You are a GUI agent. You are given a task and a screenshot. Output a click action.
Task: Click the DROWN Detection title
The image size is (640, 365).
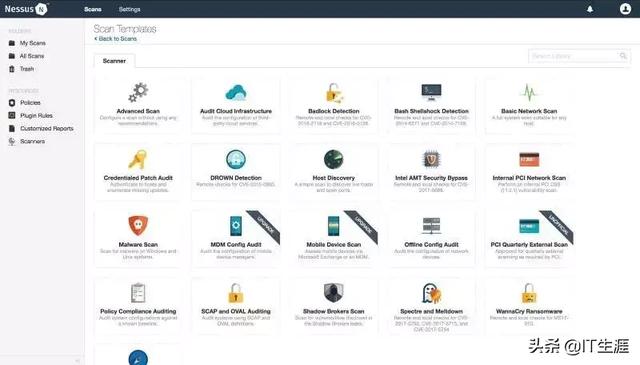pyautogui.click(x=236, y=178)
